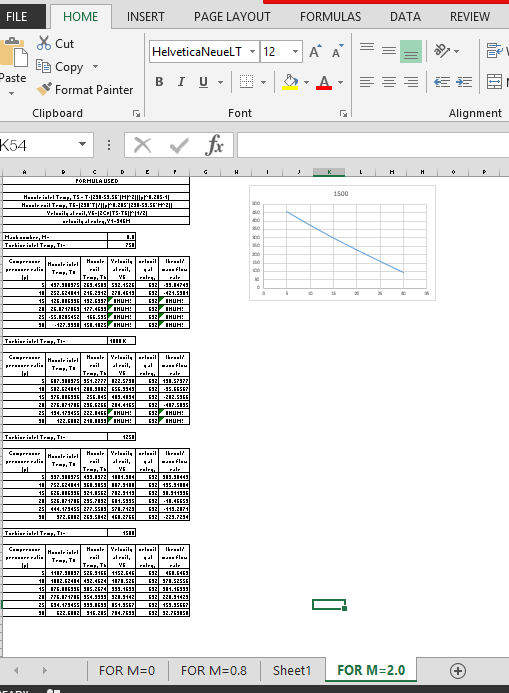Expand borders dropdown arrow
This screenshot has height=693, width=509.
point(263,82)
